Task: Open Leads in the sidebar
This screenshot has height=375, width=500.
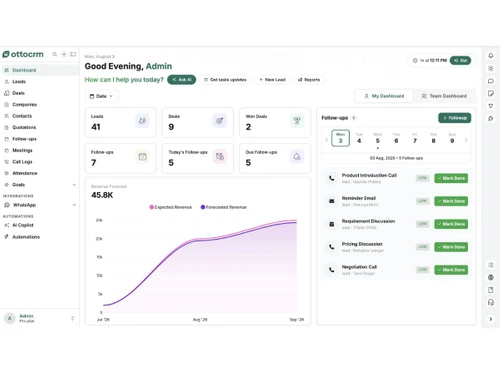Action: click(40, 82)
